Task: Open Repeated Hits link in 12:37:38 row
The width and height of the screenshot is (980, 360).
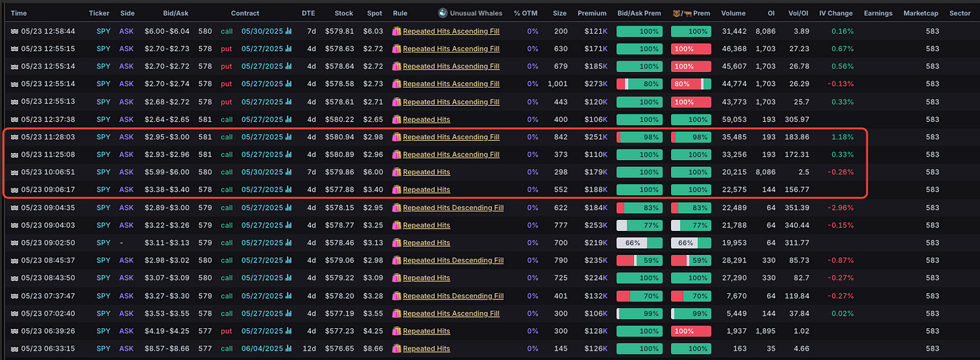Action: 427,120
